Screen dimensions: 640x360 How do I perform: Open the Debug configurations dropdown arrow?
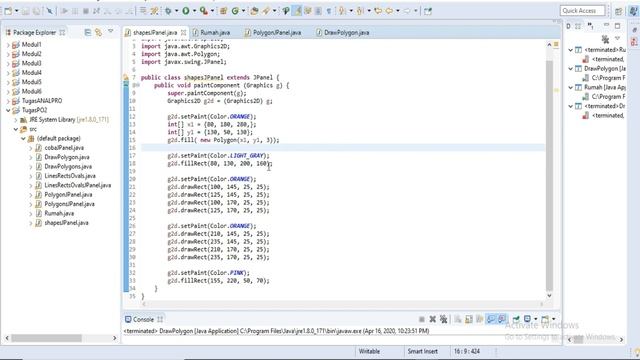(x=177, y=11)
